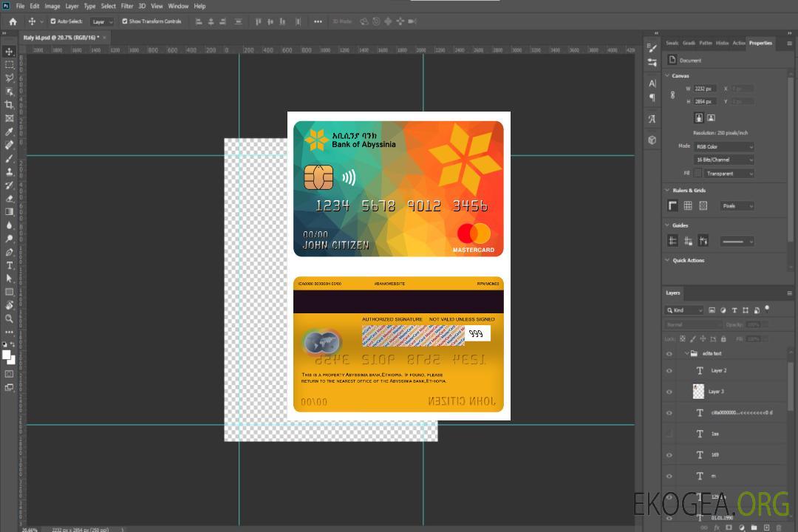The image size is (798, 532).
Task: Click the canvas height field
Action: tap(705, 101)
